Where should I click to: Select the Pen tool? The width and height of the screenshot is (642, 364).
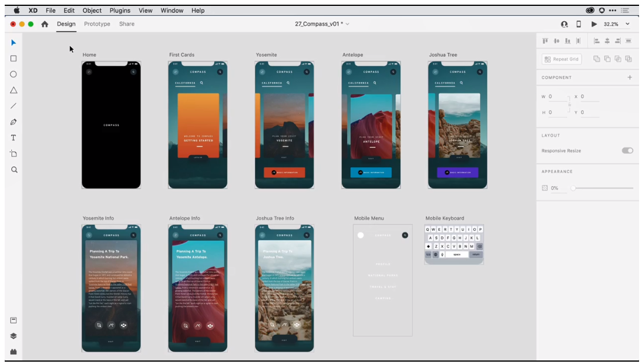pyautogui.click(x=14, y=122)
